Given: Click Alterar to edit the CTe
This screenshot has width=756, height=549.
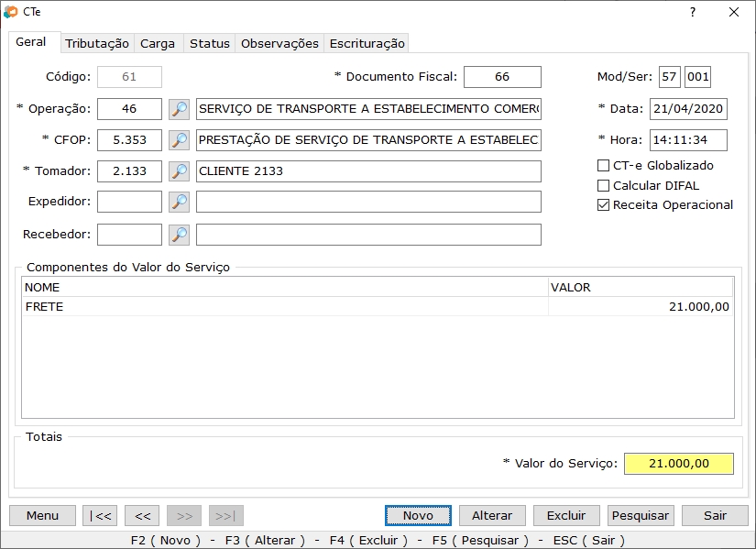Looking at the screenshot, I should (x=492, y=515).
